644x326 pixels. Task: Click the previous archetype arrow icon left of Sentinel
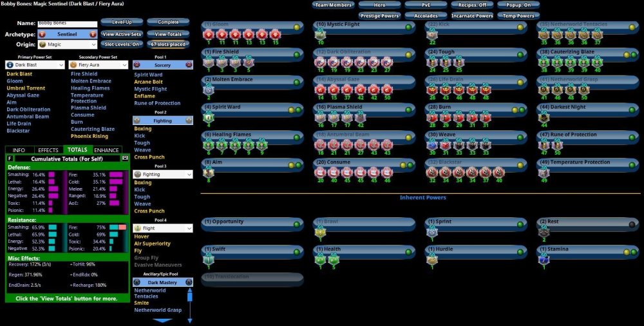coord(42,34)
